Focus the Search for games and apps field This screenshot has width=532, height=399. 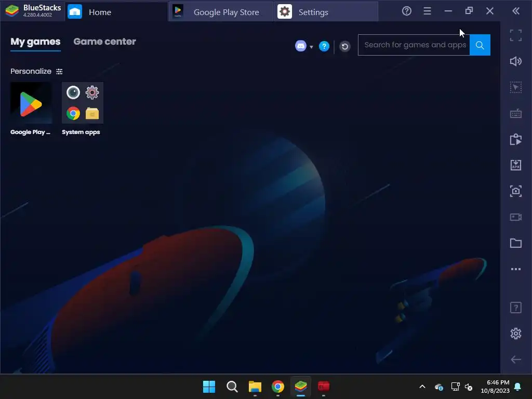pyautogui.click(x=414, y=45)
